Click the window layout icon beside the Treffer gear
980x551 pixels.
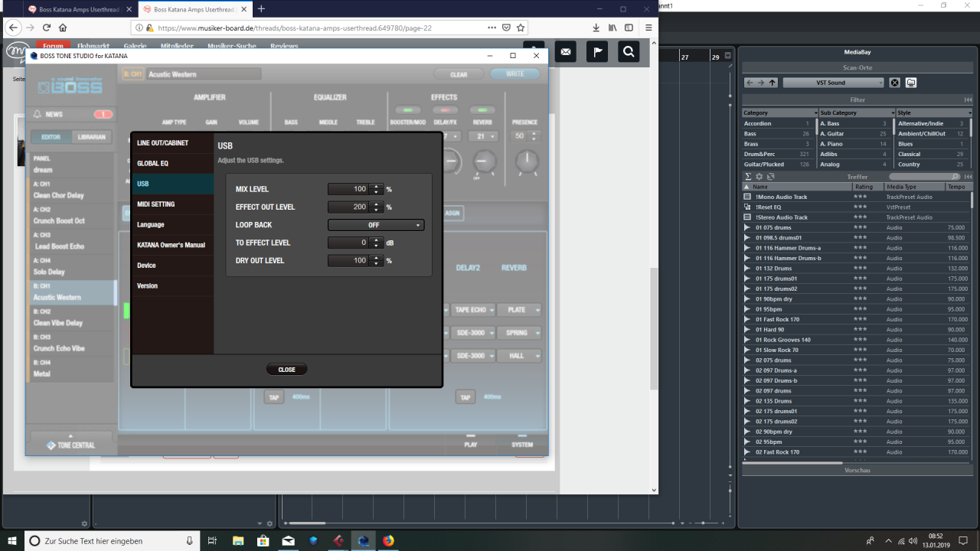coord(771,177)
